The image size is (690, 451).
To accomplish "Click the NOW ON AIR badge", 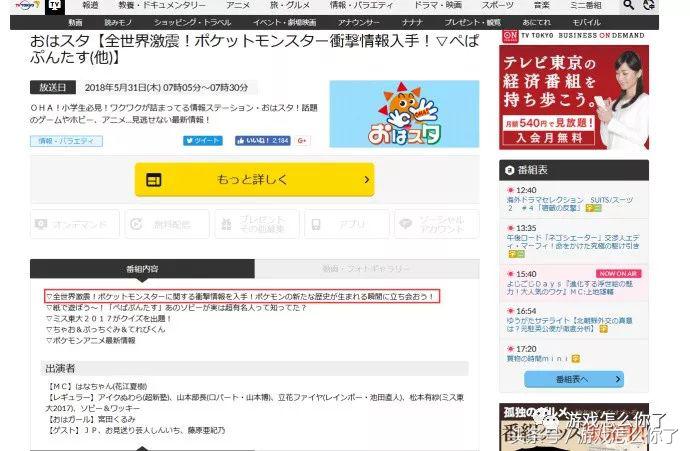I will (618, 274).
